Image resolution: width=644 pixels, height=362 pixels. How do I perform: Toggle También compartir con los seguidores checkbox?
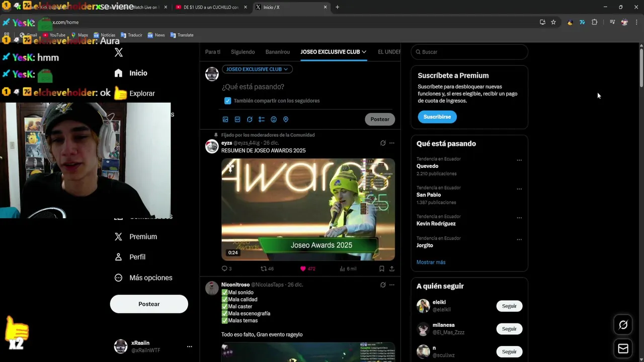click(227, 101)
